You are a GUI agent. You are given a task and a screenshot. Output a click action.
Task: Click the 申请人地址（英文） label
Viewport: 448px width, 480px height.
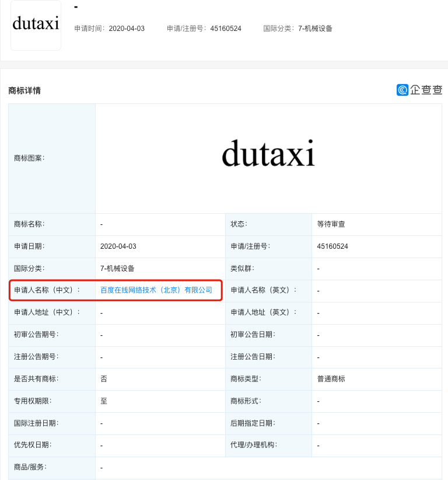(x=264, y=312)
